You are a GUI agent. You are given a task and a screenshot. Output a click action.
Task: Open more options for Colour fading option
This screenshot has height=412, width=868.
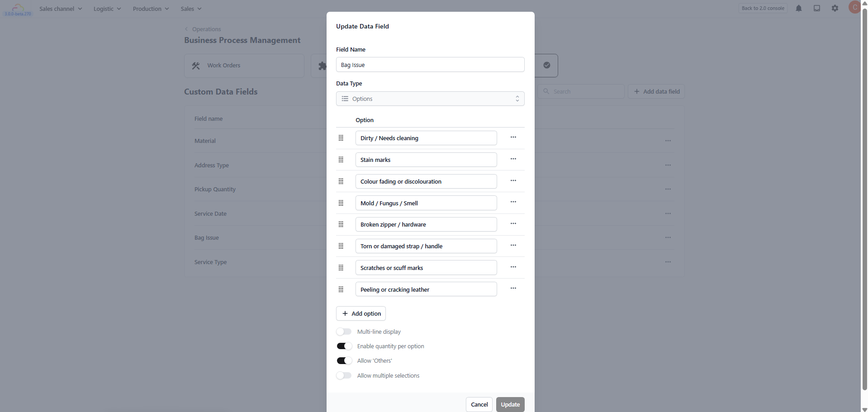click(513, 180)
